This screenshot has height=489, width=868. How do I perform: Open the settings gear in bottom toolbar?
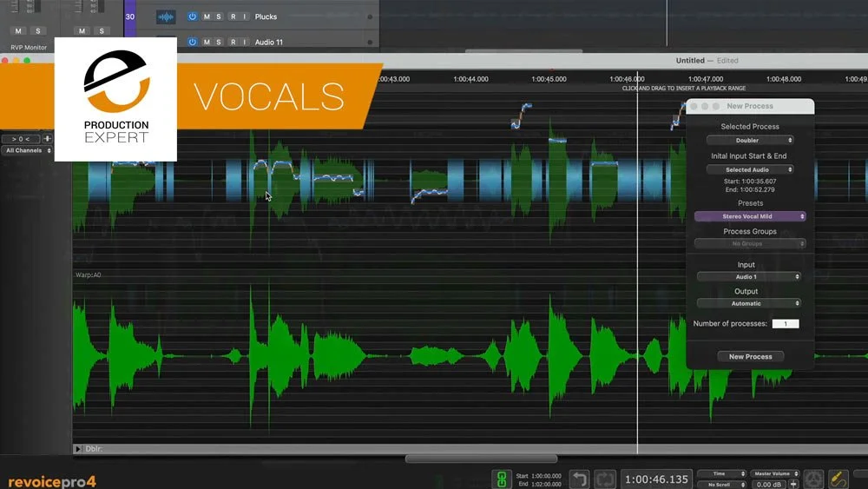pos(813,479)
